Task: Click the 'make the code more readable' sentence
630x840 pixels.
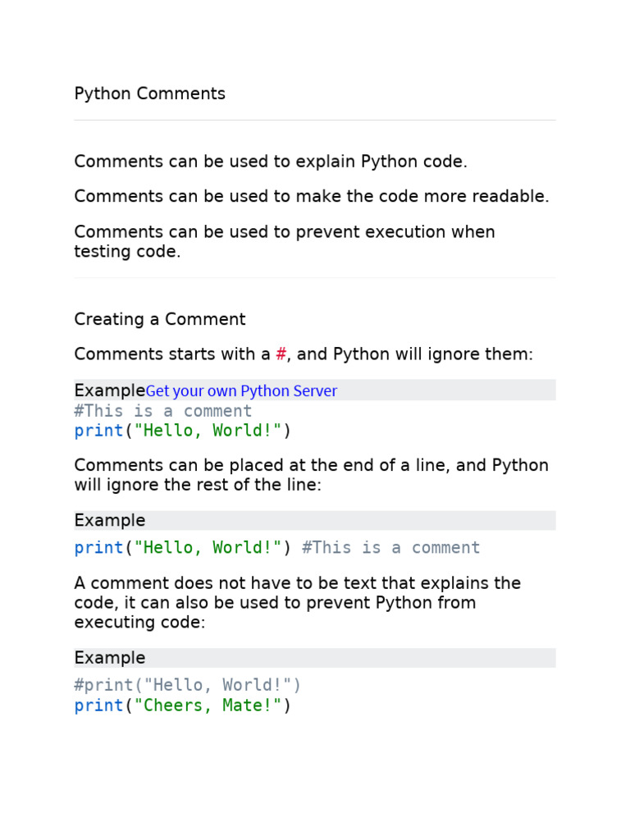Action: [x=311, y=197]
